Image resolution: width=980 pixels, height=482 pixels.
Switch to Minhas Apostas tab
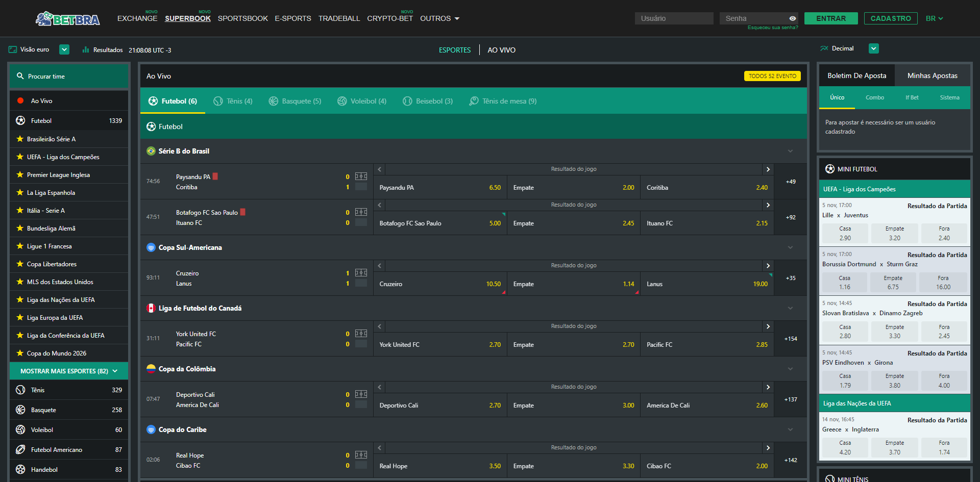[x=933, y=75]
